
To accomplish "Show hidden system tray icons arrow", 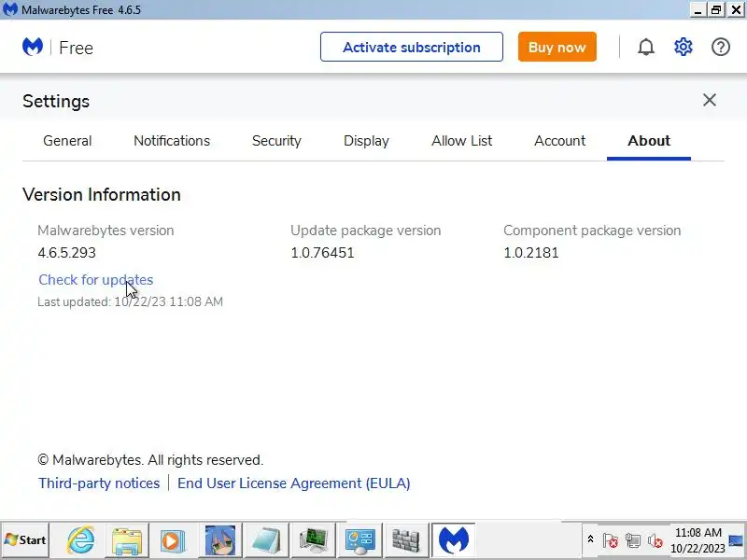I will pyautogui.click(x=590, y=539).
